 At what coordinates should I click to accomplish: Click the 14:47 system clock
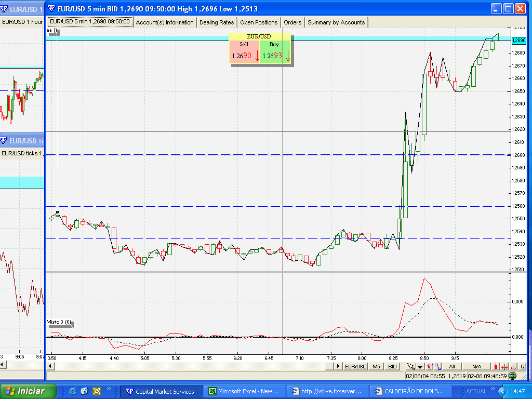point(518,392)
